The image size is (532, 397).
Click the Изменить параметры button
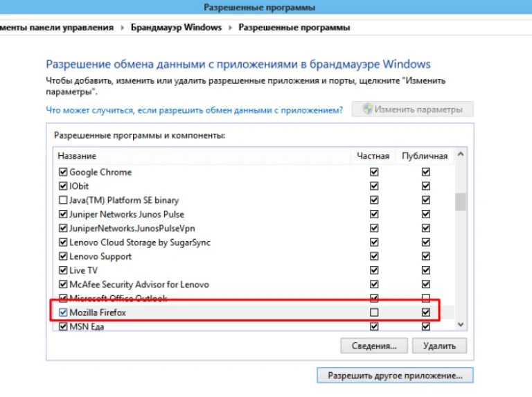pyautogui.click(x=413, y=109)
